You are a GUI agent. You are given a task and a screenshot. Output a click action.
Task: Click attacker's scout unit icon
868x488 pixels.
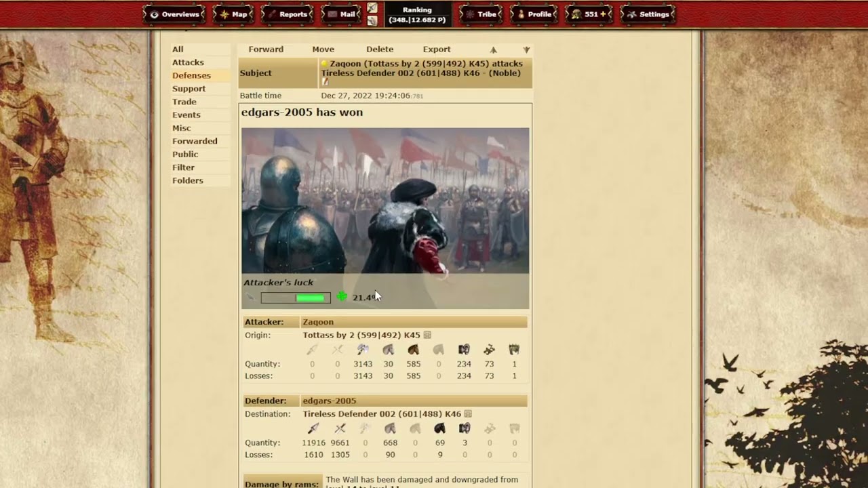click(388, 350)
